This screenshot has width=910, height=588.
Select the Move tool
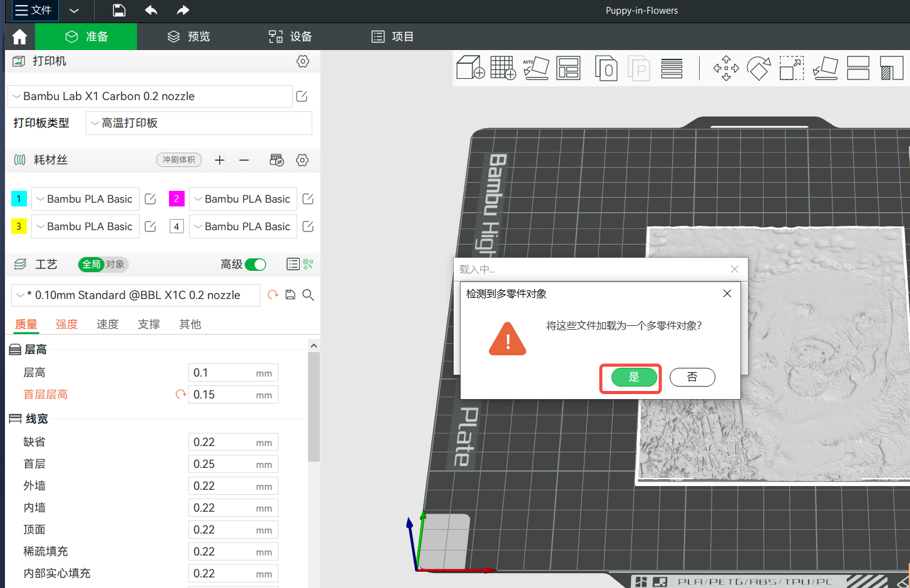[726, 68]
